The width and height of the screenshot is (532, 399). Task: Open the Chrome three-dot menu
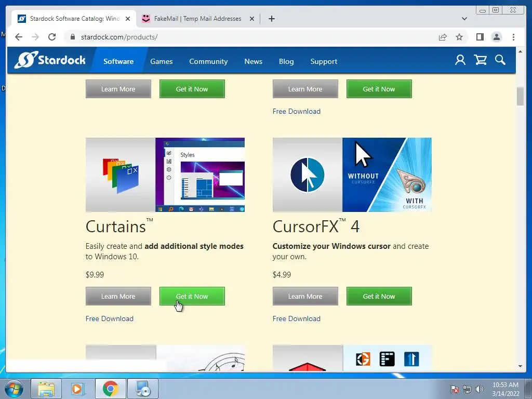pos(513,37)
